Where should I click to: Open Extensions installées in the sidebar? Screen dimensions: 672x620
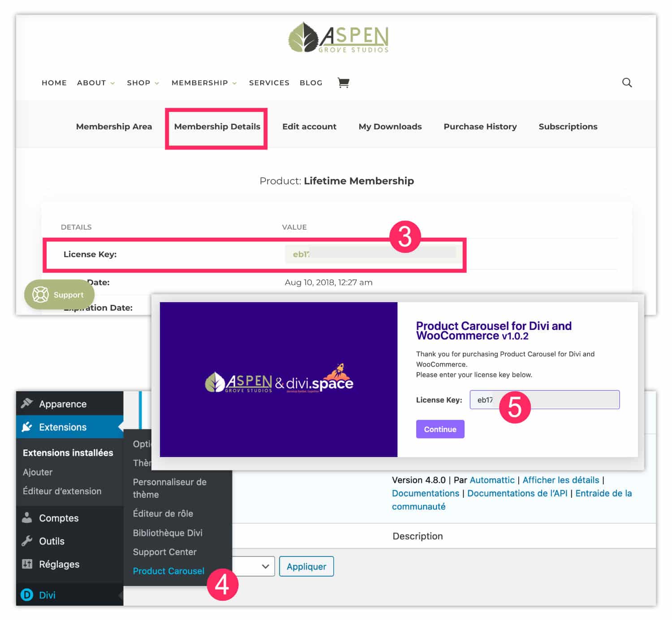point(68,453)
